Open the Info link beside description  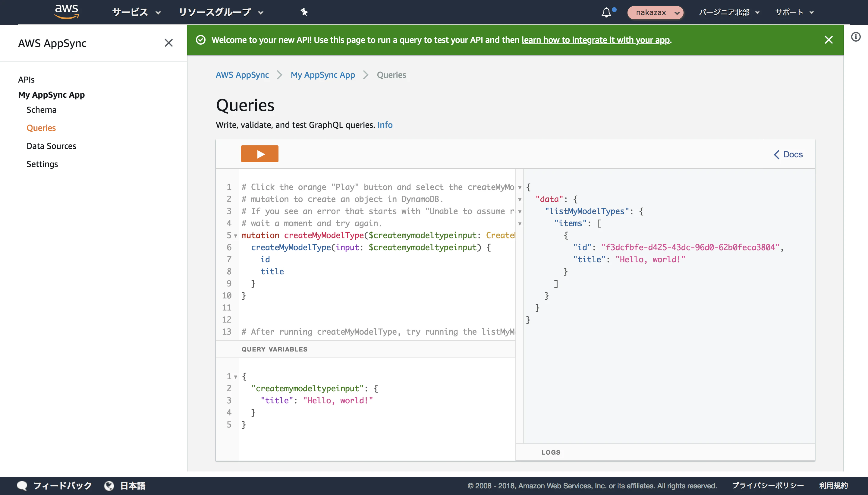tap(385, 125)
